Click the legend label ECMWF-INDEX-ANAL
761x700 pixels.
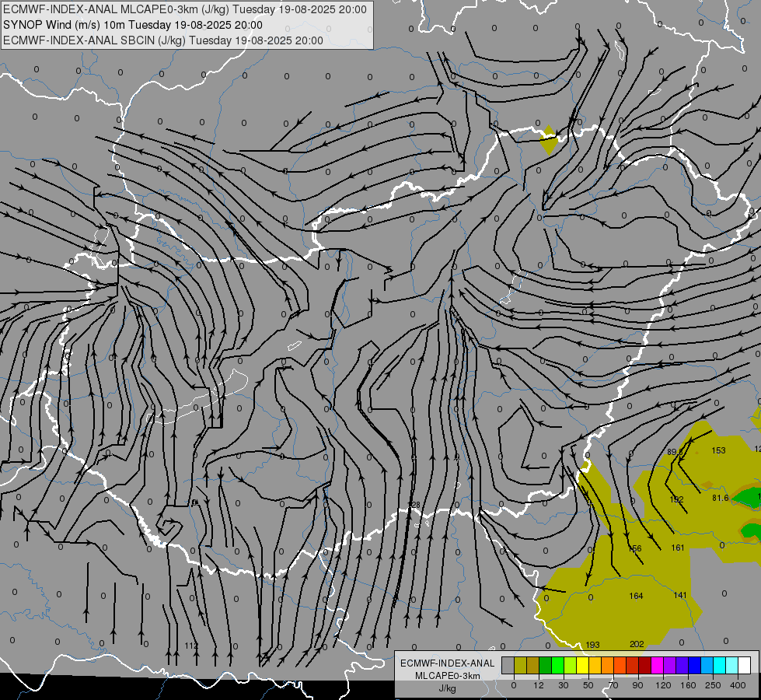(x=448, y=663)
